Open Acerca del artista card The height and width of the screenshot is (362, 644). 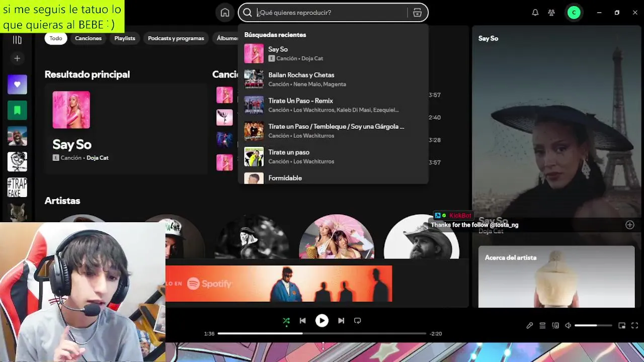click(x=556, y=277)
